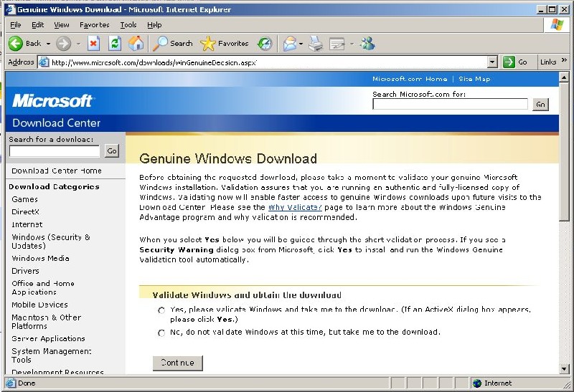Image resolution: width=574 pixels, height=392 pixels.
Task: Select No, do not validate Windows option
Action: coord(161,333)
